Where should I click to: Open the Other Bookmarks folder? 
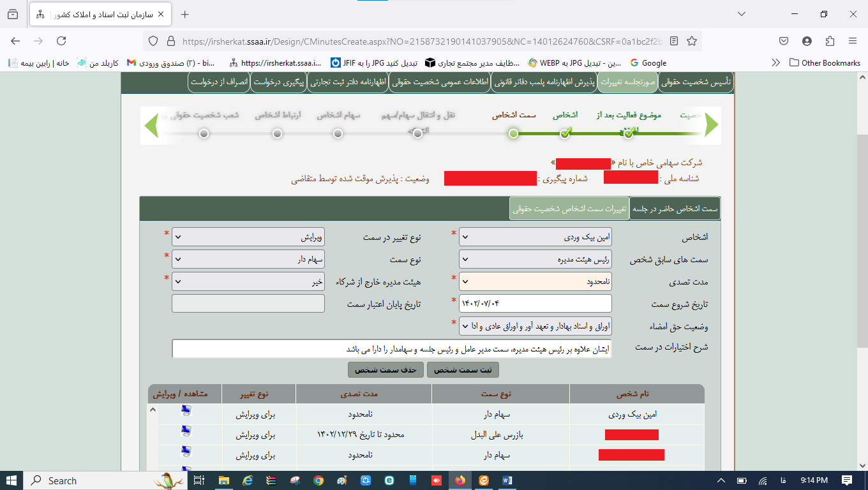(825, 63)
